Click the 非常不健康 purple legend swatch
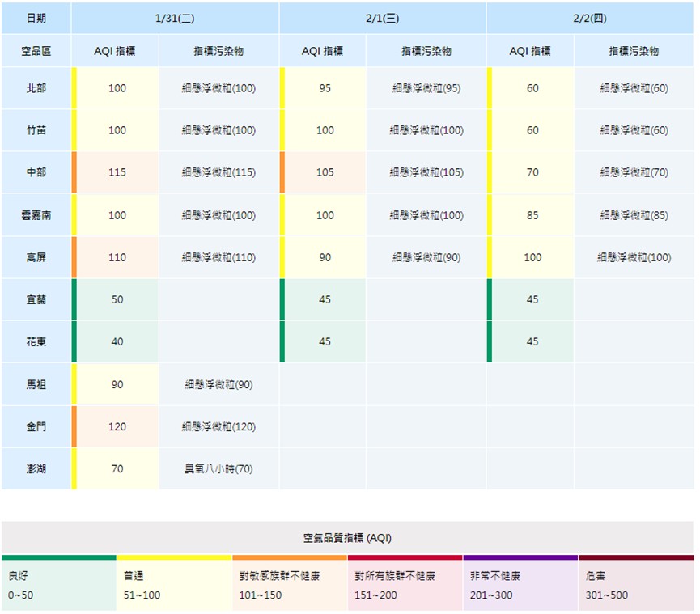The image size is (700, 614). (x=520, y=584)
